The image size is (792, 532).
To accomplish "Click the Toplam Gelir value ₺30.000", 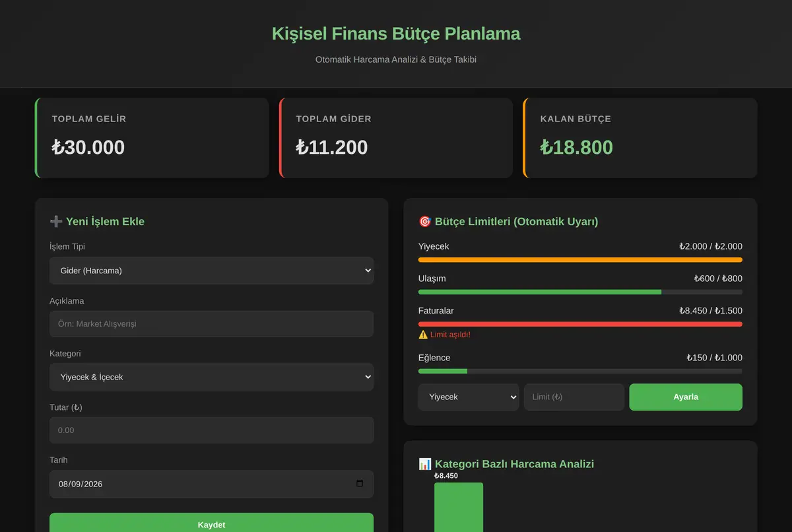I will coord(88,147).
